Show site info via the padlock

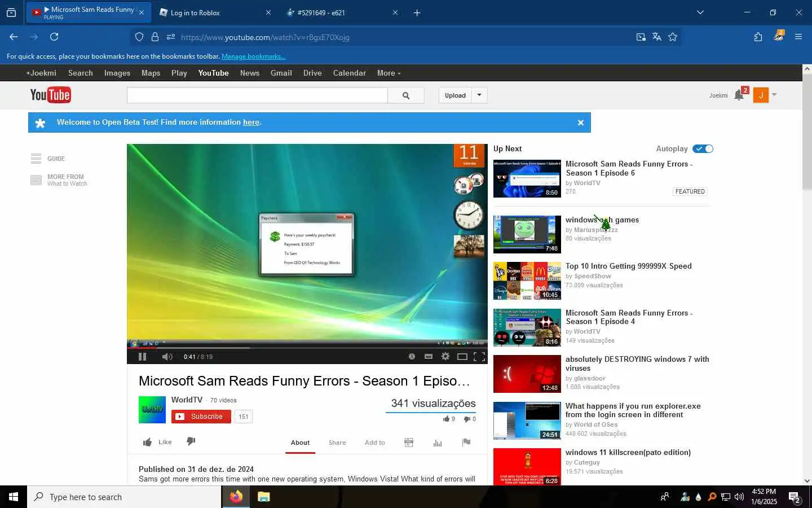155,37
